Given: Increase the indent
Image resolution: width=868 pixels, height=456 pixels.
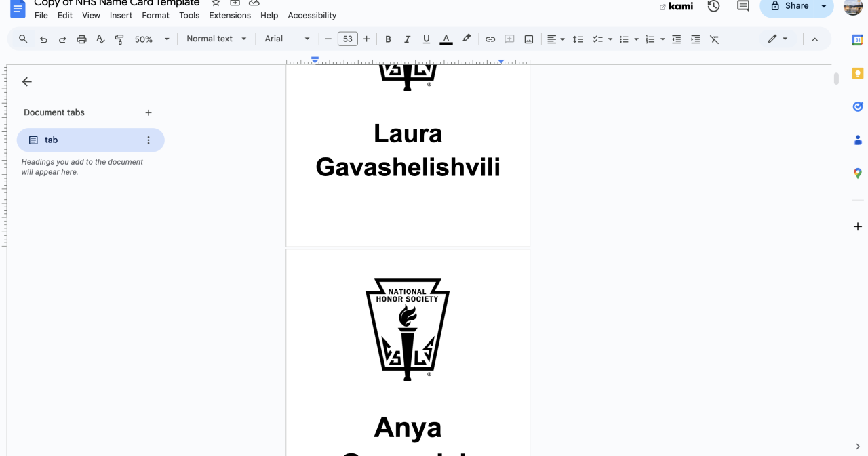Looking at the screenshot, I should [695, 39].
